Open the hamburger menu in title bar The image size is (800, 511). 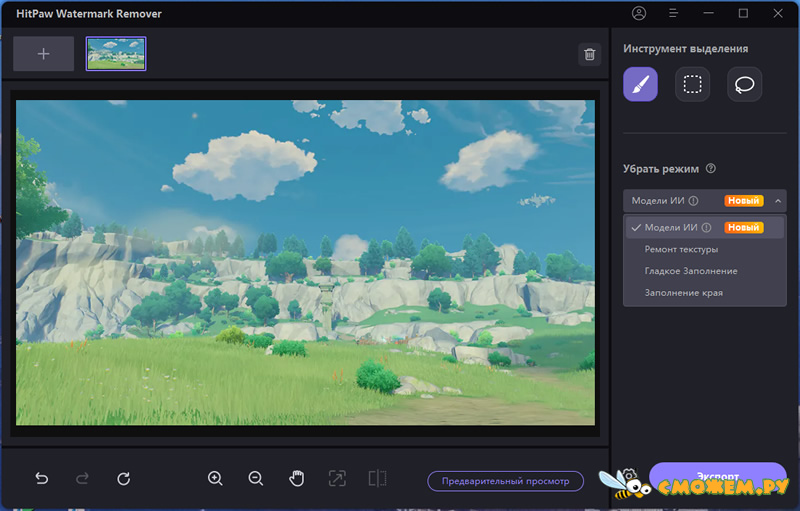pos(673,13)
